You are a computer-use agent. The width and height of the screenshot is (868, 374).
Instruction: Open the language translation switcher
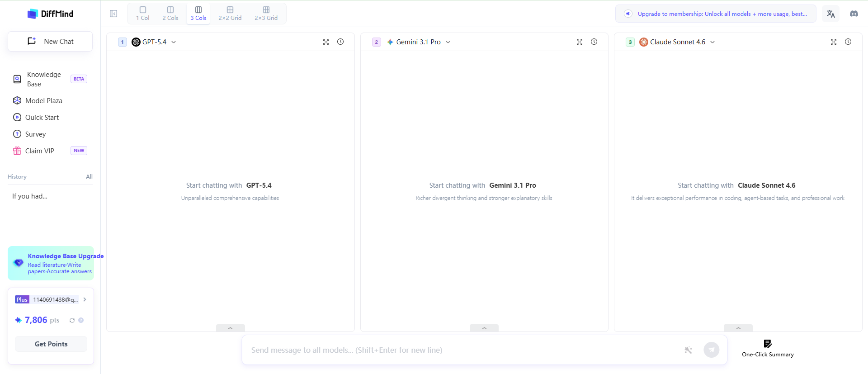(x=831, y=14)
